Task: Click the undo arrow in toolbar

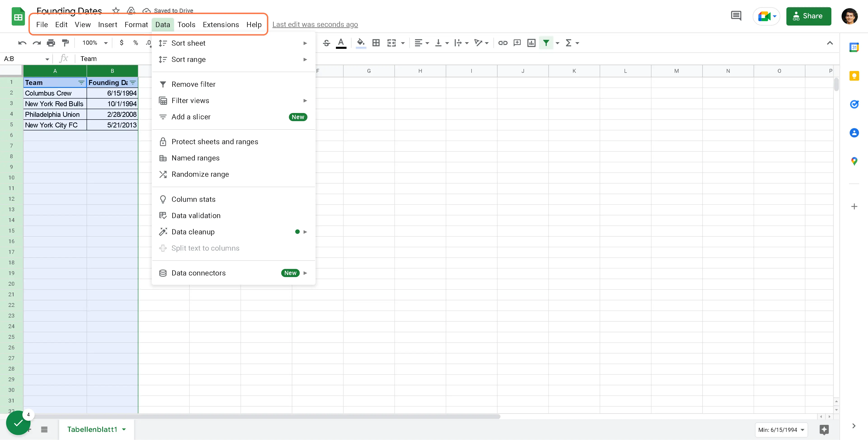Action: 22,43
